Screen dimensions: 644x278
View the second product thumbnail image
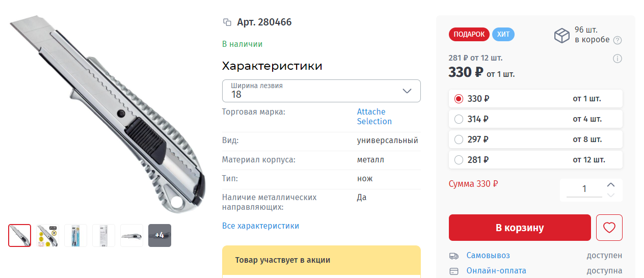coord(47,235)
